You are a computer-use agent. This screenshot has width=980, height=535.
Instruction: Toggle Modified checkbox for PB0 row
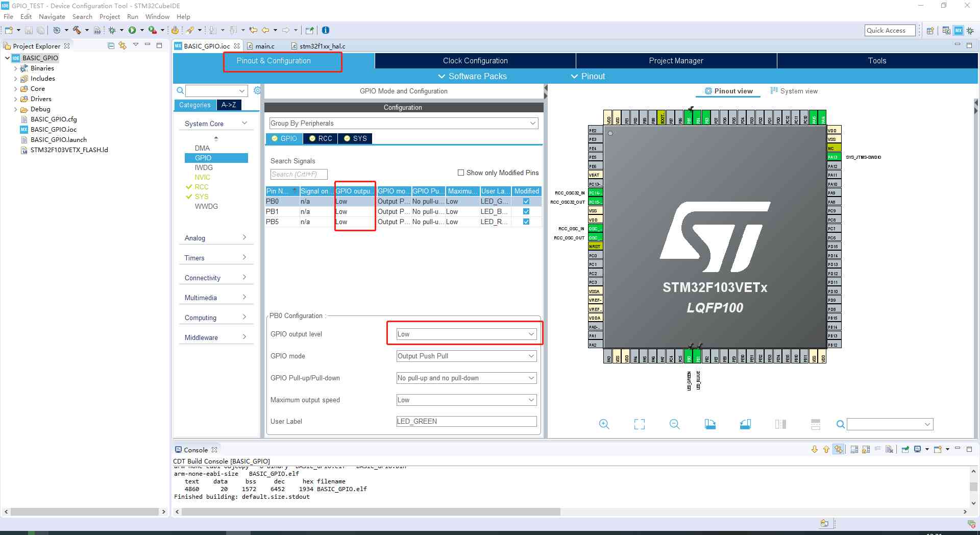(x=526, y=201)
